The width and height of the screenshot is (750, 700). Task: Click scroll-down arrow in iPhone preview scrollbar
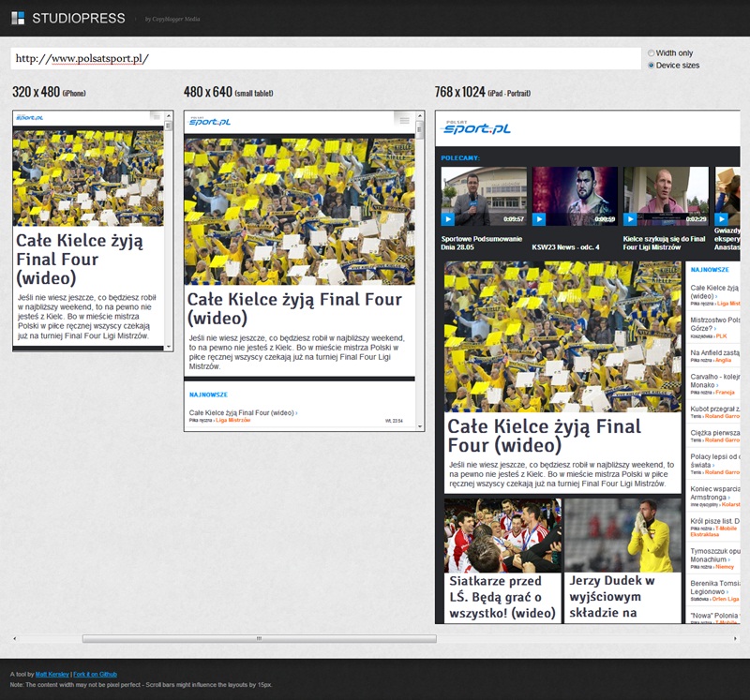coord(169,346)
